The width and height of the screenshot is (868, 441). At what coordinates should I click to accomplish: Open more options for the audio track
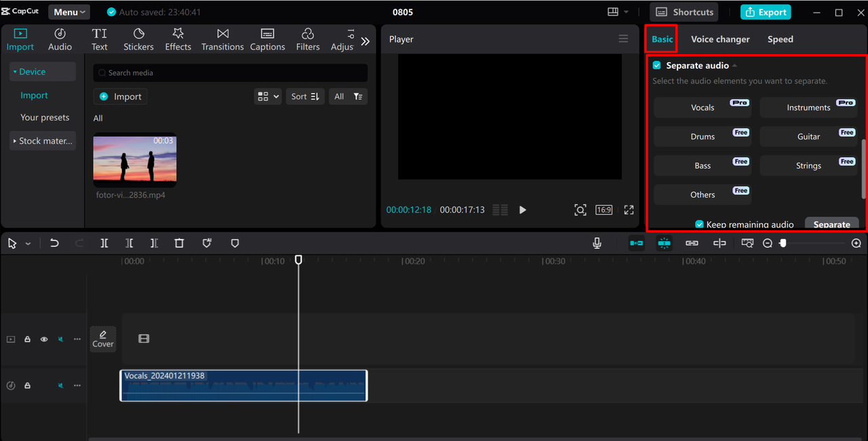point(77,385)
